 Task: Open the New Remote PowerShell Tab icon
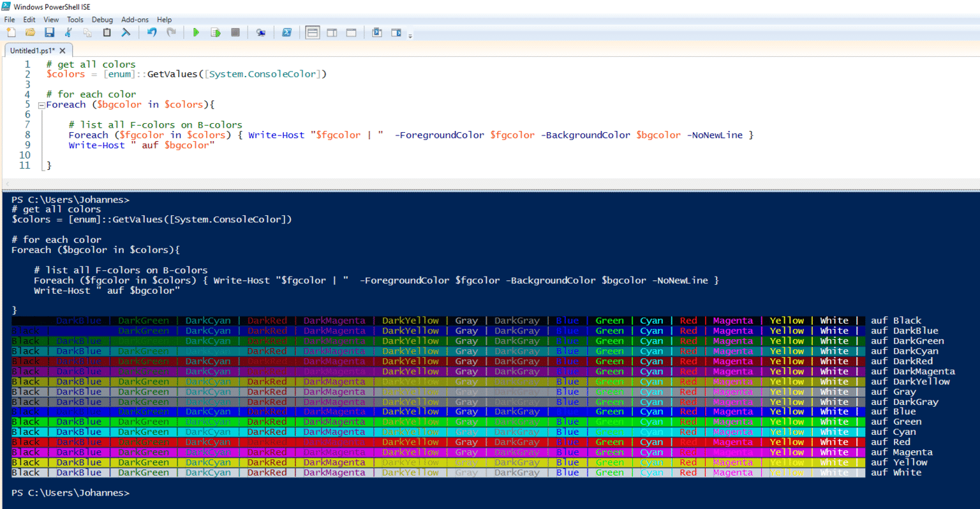(x=260, y=33)
